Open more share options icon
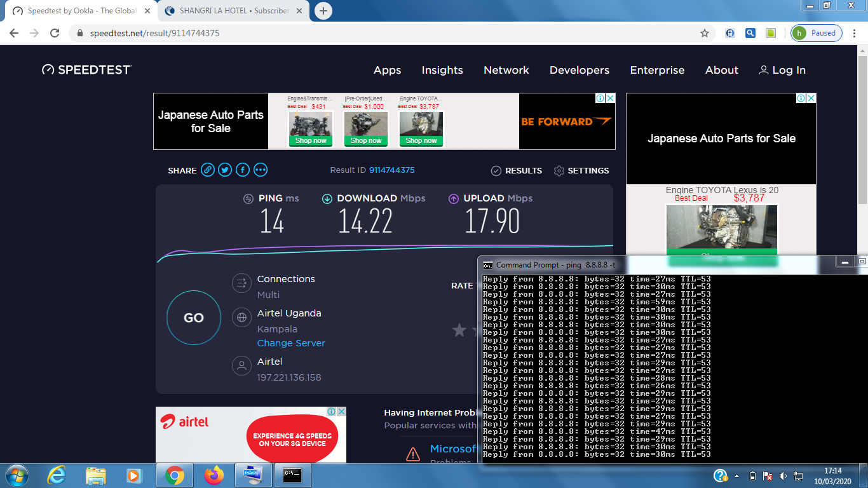 pyautogui.click(x=261, y=170)
